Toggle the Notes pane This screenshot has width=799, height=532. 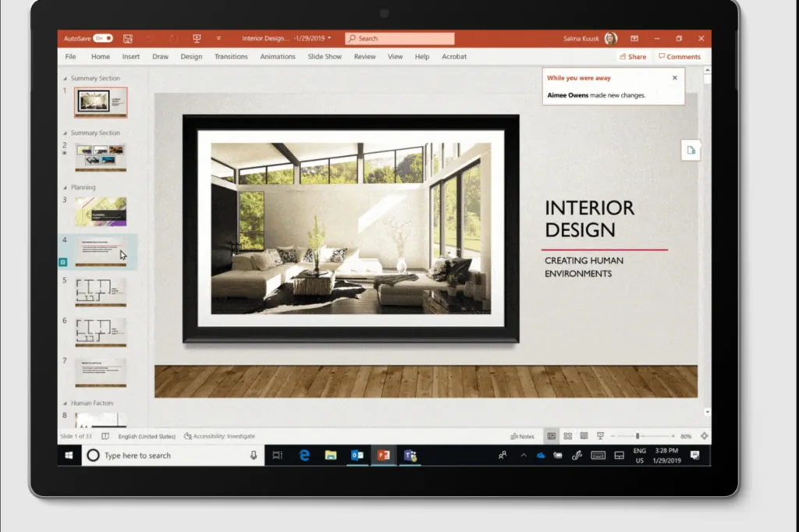pos(522,436)
